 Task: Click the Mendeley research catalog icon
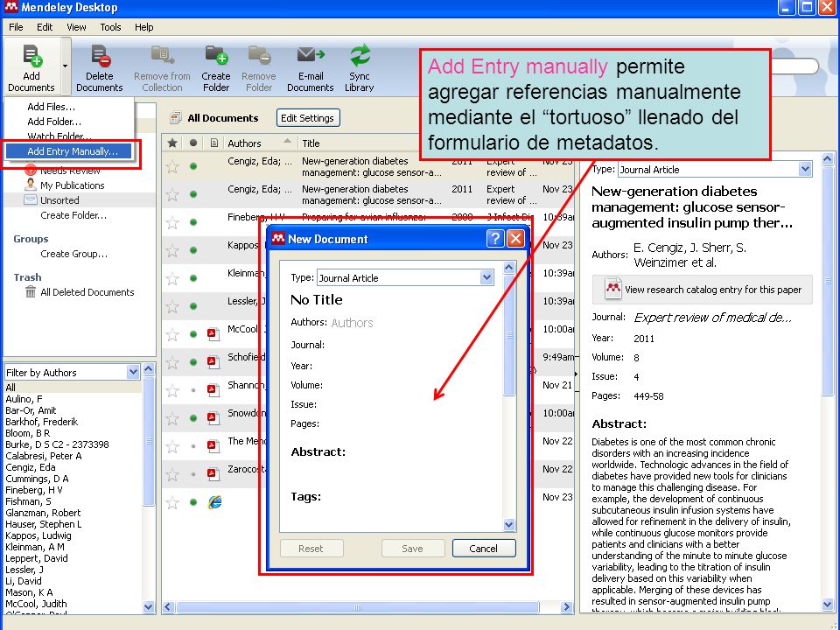click(x=612, y=288)
